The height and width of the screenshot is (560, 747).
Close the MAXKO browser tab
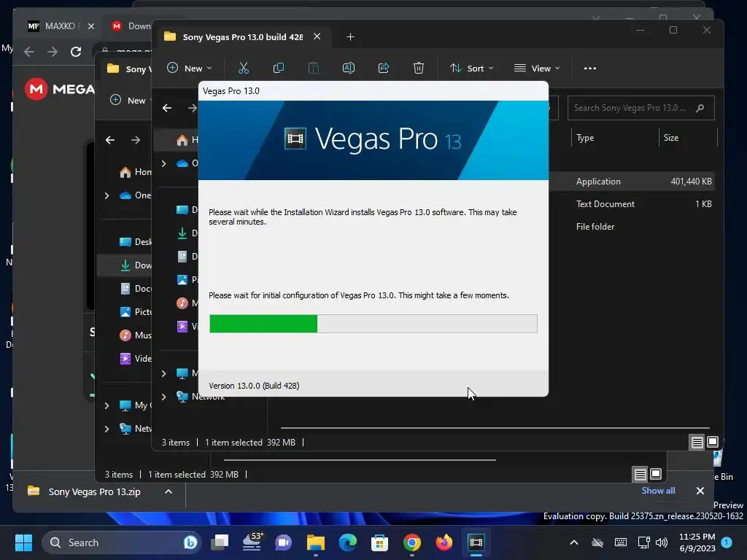pos(91,26)
